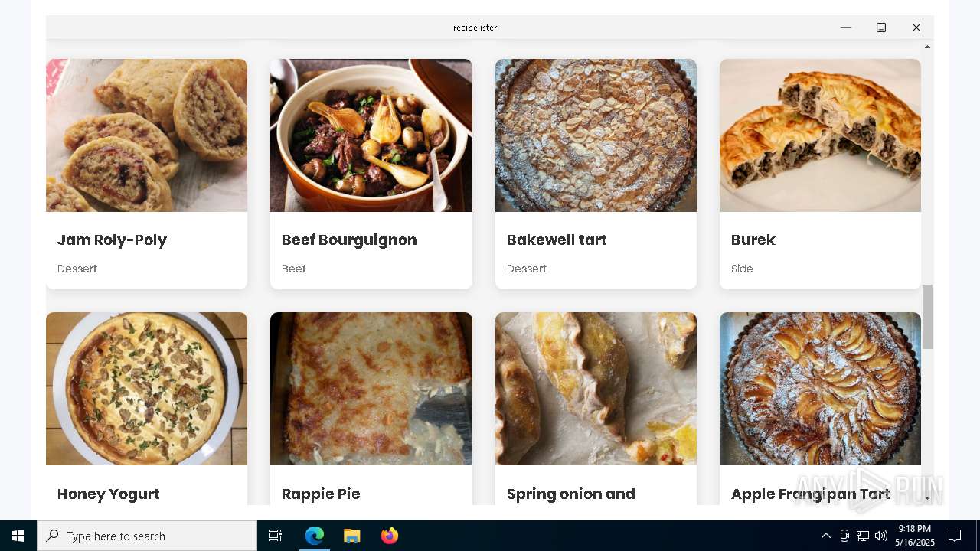Click the Beef Bourguignon title
Viewport: 980px width, 551px height.
tap(349, 240)
